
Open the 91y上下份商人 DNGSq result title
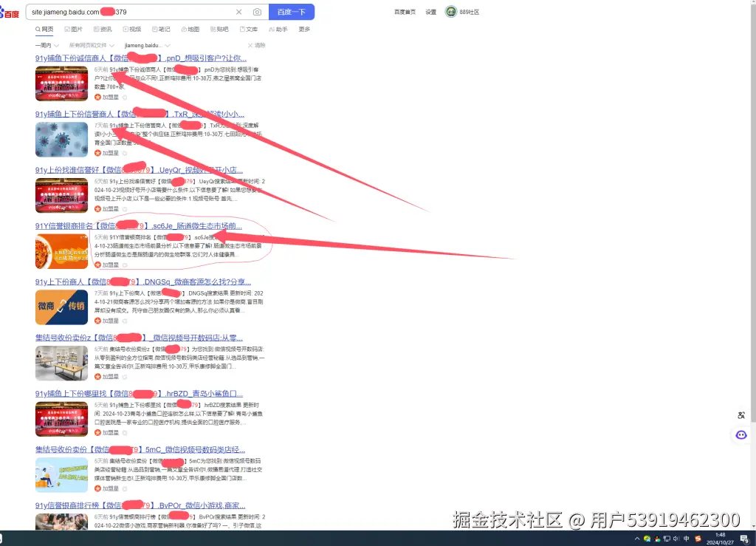pyautogui.click(x=143, y=282)
